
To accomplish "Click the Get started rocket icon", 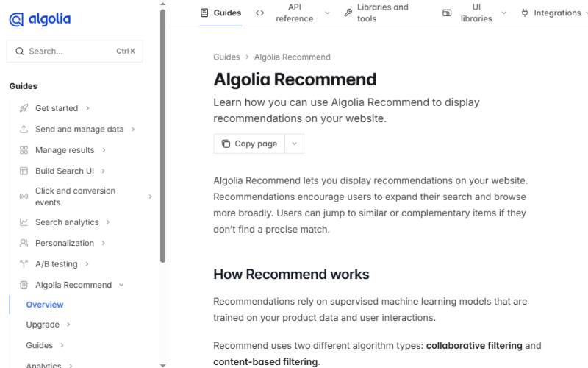I will click(x=24, y=108).
